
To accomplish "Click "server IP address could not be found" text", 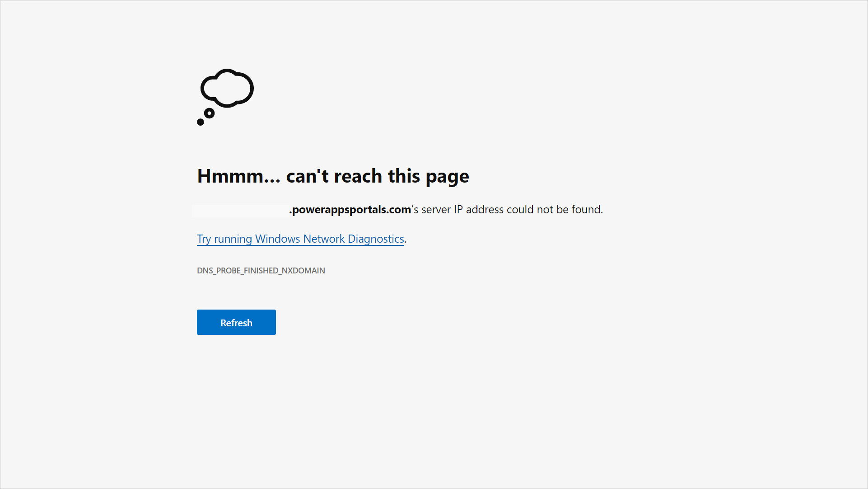I will 512,210.
